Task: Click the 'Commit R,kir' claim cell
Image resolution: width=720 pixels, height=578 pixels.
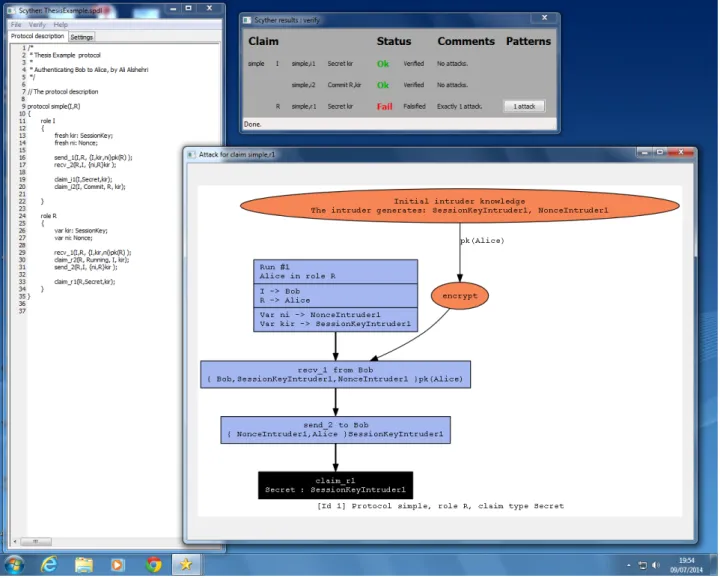Action: coord(345,85)
